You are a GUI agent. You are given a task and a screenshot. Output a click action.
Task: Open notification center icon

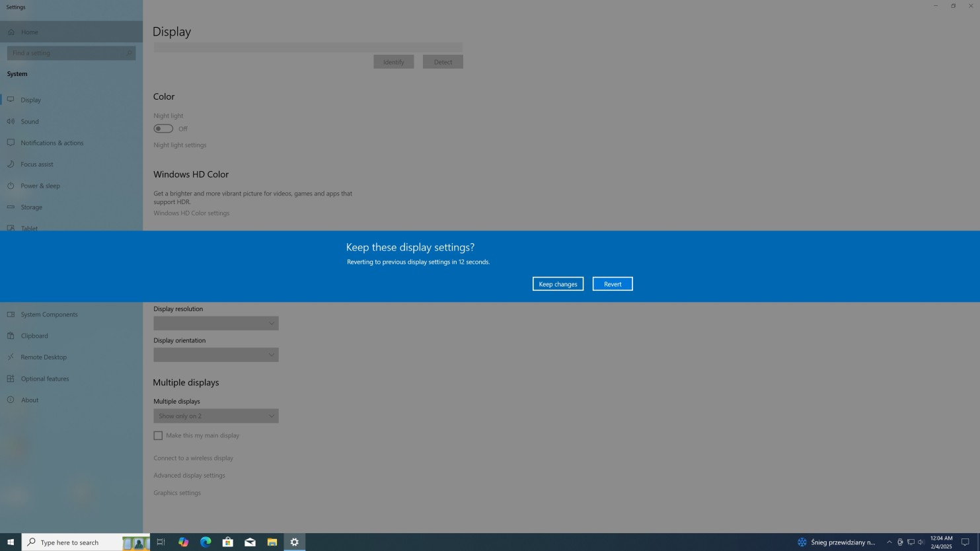tap(965, 542)
